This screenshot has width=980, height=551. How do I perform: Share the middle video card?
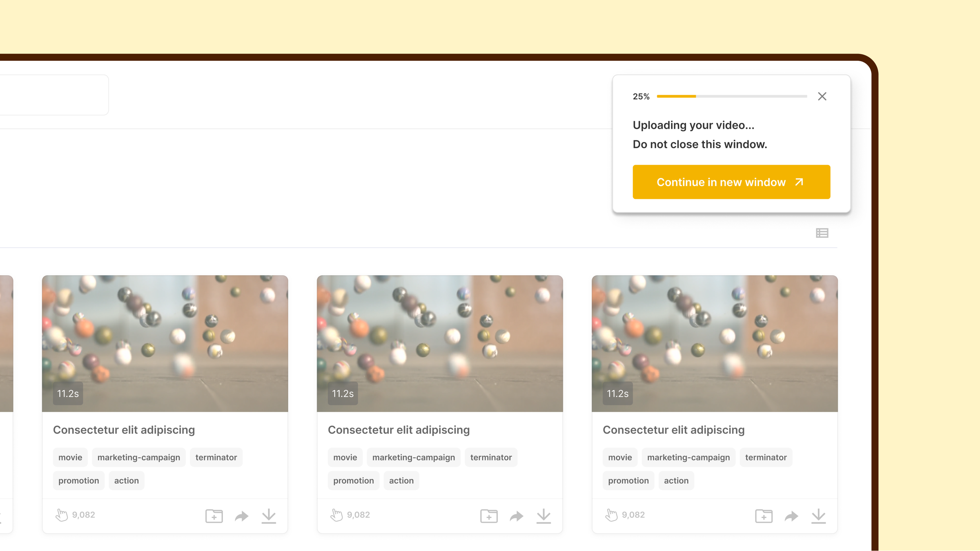pyautogui.click(x=517, y=516)
